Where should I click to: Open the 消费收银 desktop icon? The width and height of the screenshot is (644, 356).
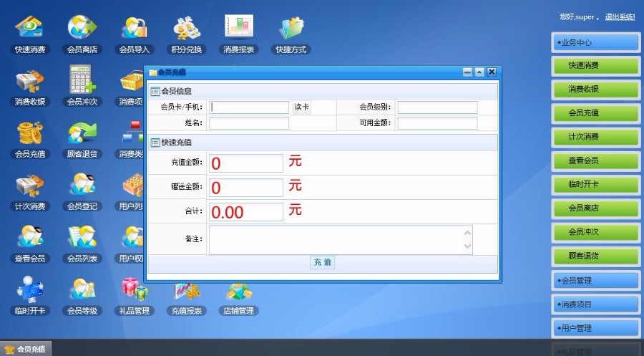tap(29, 87)
